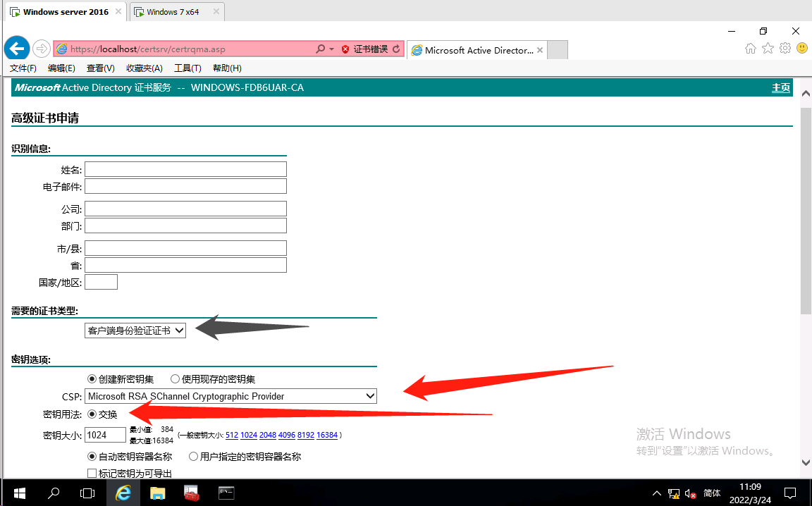Click the network status tray icon

tap(674, 493)
